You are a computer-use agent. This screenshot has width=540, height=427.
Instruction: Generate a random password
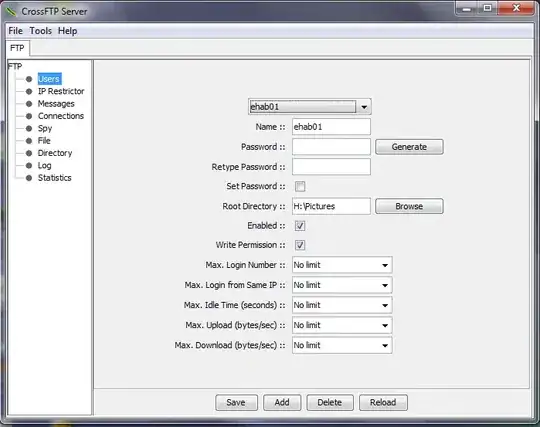[x=409, y=147]
